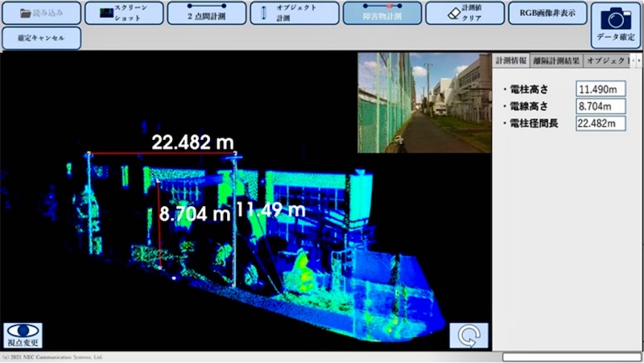Click the 読み込み (load) folder button
Screen dimensions: 644x363
coord(41,13)
